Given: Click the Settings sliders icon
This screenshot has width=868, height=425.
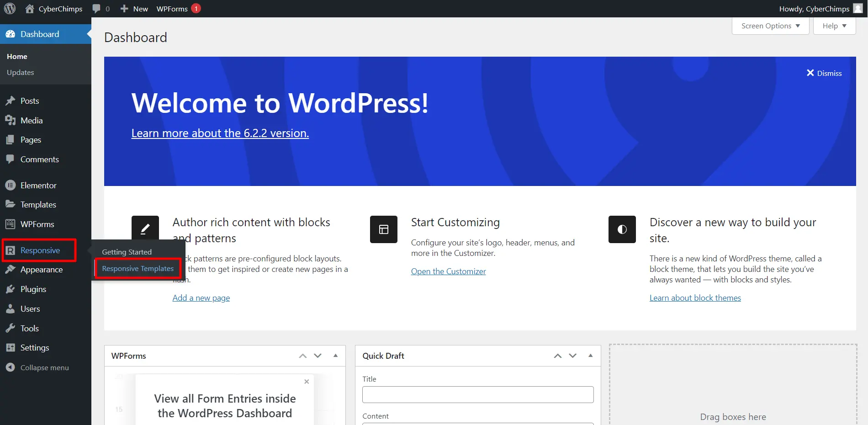Looking at the screenshot, I should tap(11, 348).
